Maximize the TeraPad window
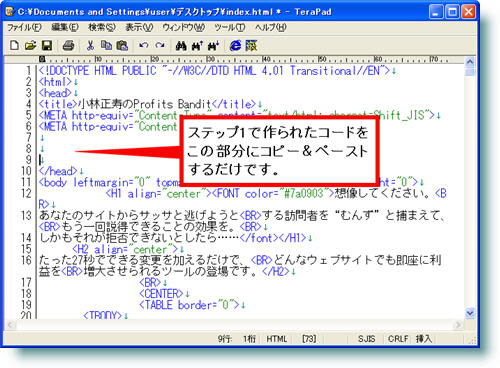Screen dimensions: 500x368 tap(453, 12)
